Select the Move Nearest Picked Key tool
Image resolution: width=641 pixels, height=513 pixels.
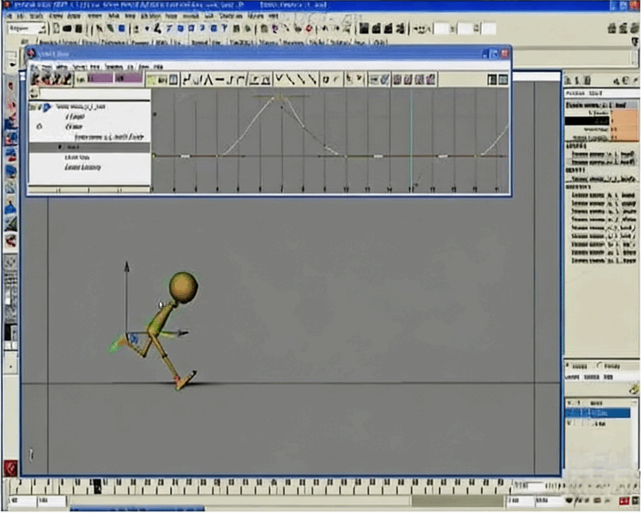coord(37,78)
